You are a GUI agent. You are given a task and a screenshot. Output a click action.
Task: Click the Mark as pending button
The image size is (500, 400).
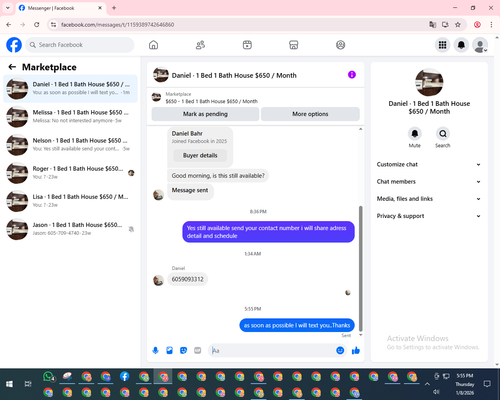click(205, 114)
